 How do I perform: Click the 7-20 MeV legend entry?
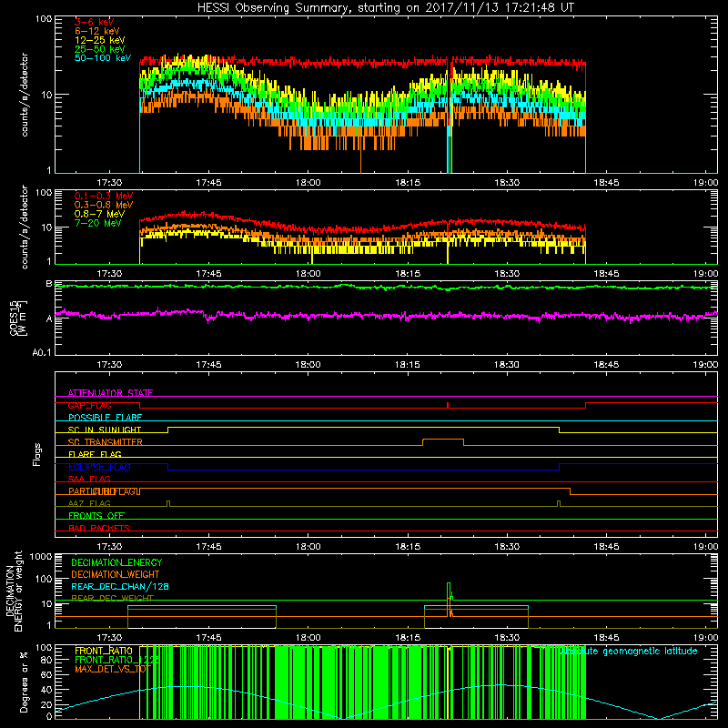(98, 223)
